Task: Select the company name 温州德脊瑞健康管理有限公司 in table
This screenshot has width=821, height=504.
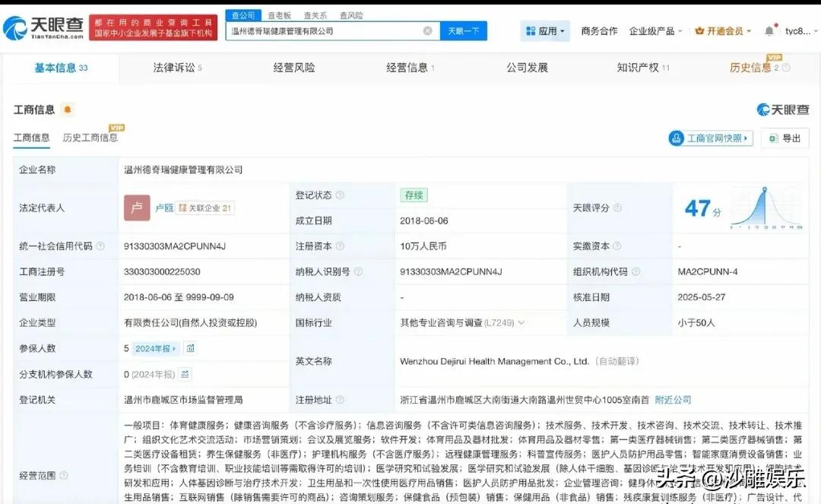Action: (183, 170)
